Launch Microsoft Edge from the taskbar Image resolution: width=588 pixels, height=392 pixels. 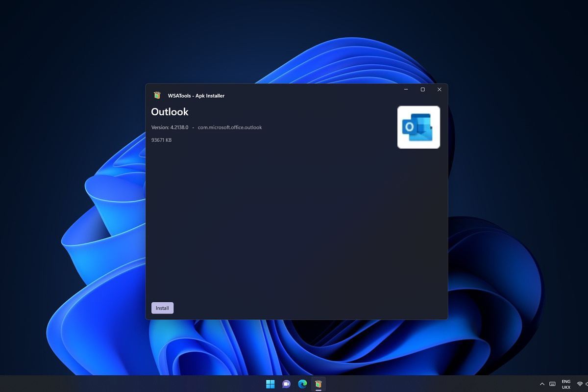click(302, 384)
